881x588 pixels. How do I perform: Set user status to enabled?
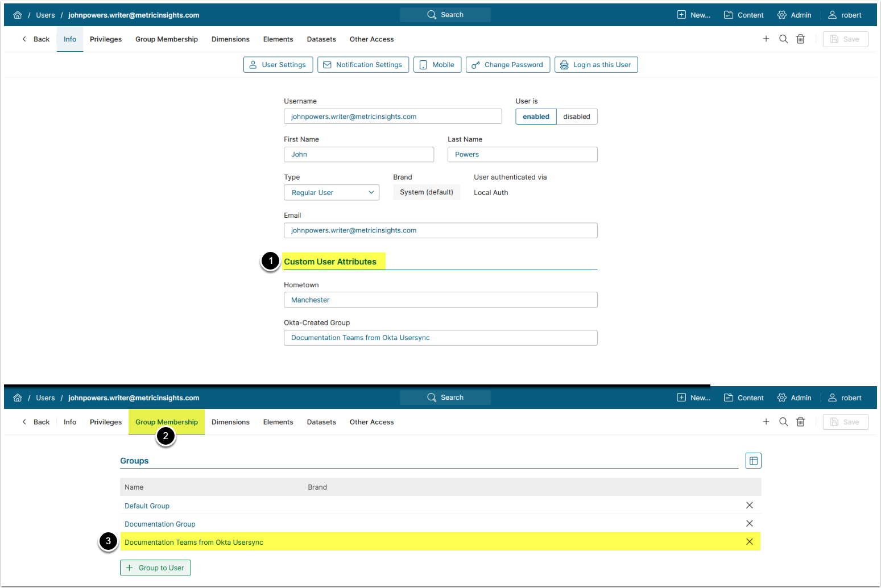click(x=536, y=117)
